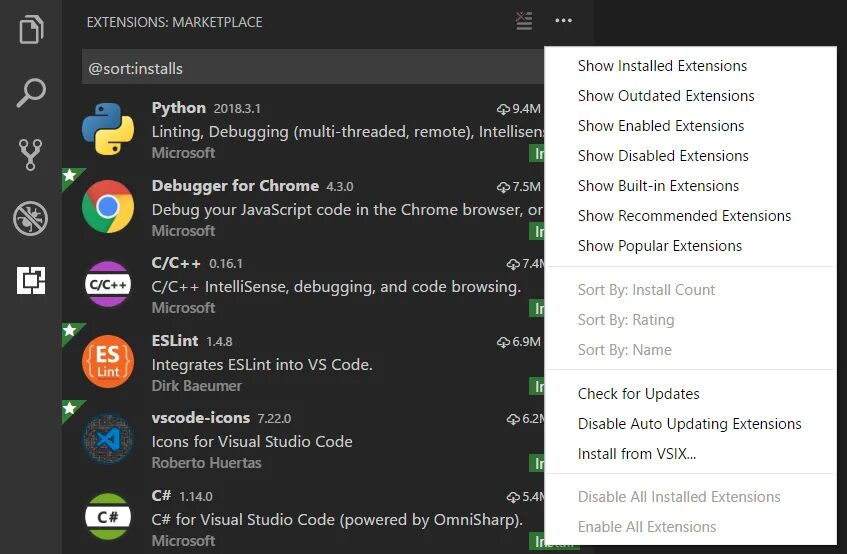Image resolution: width=847 pixels, height=554 pixels.
Task: Select Show Outdated Extensions
Action: (666, 96)
